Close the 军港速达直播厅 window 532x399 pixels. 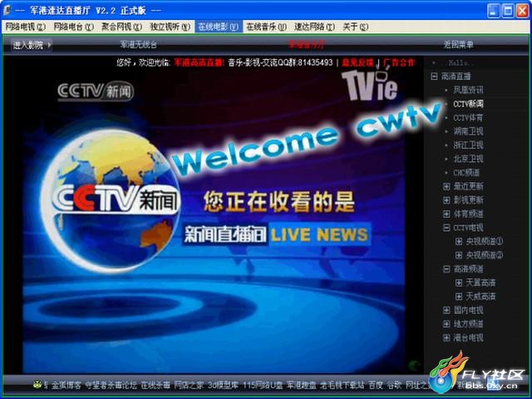click(x=522, y=11)
